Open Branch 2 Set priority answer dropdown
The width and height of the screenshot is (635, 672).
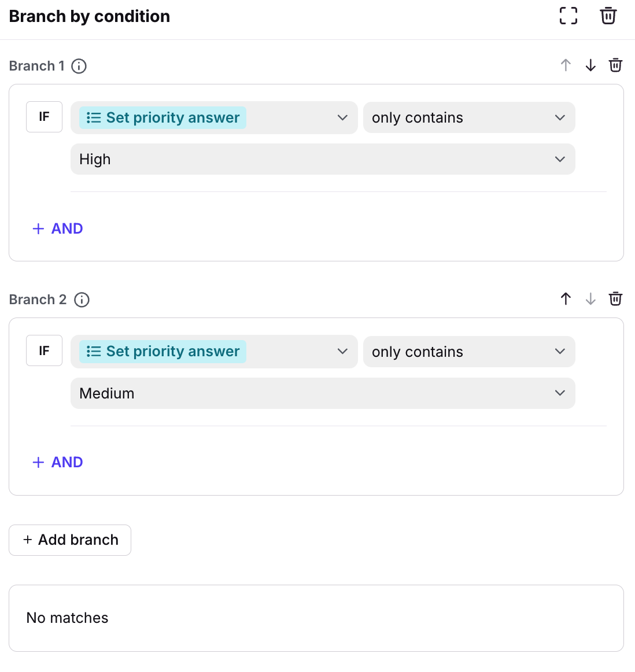pos(214,352)
